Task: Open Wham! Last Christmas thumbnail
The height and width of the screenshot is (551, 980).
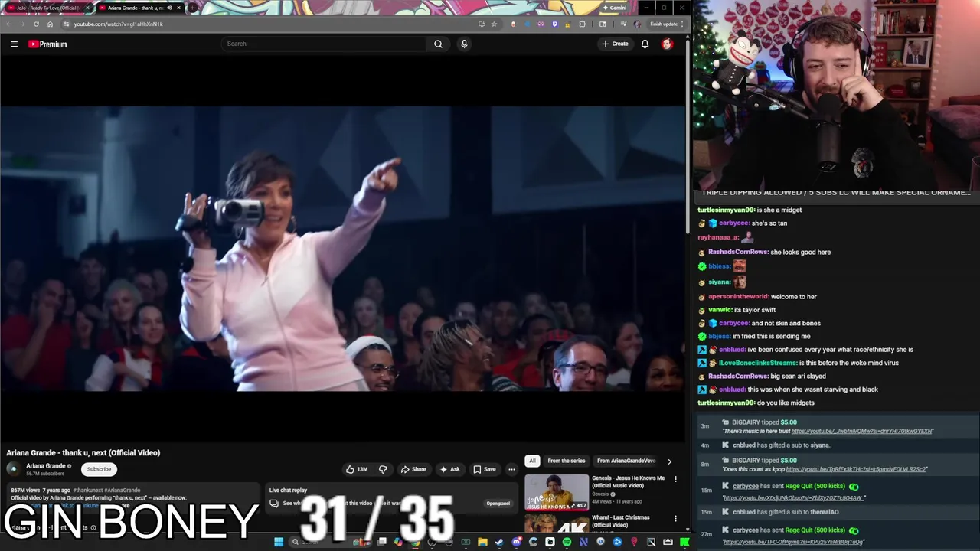Action: tap(557, 523)
